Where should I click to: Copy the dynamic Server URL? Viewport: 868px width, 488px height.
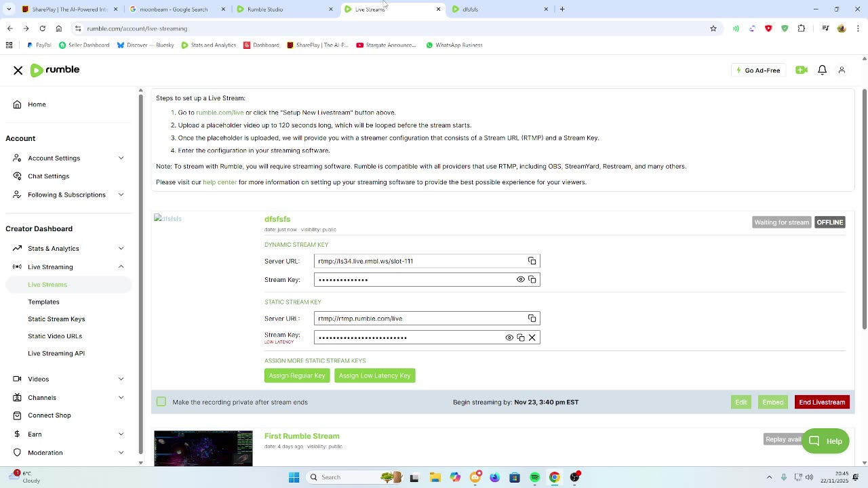[x=532, y=261]
